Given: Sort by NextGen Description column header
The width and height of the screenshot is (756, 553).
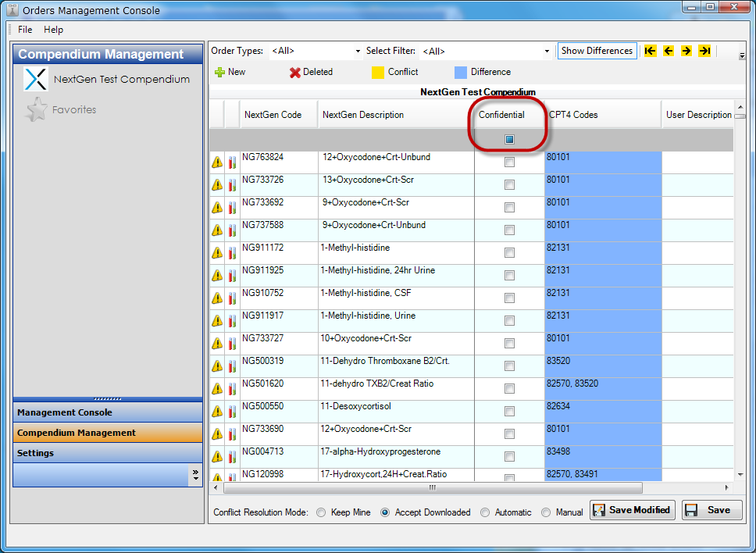Looking at the screenshot, I should (x=396, y=115).
